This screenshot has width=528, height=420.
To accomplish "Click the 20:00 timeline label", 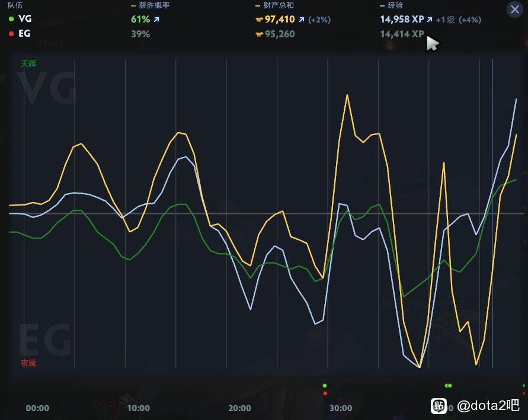I will 239,408.
